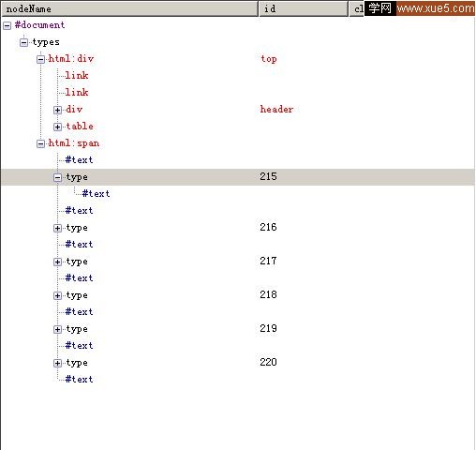The width and height of the screenshot is (476, 450).
Task: Expand the type node with id 218
Action: tap(57, 295)
